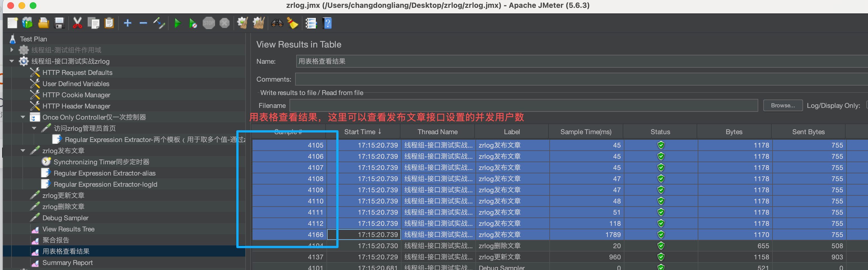Click the Open file folder icon
This screenshot has width=868, height=270.
click(x=43, y=23)
